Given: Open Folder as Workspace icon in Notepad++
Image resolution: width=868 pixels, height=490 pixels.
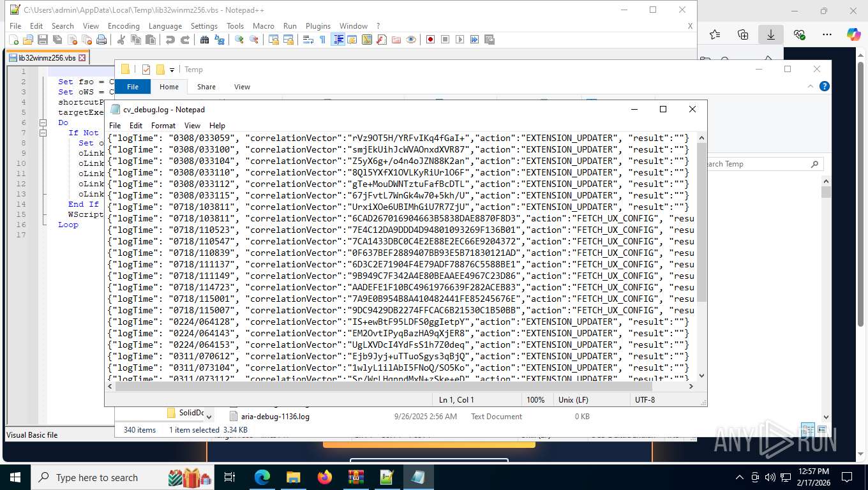Looking at the screenshot, I should click(396, 40).
